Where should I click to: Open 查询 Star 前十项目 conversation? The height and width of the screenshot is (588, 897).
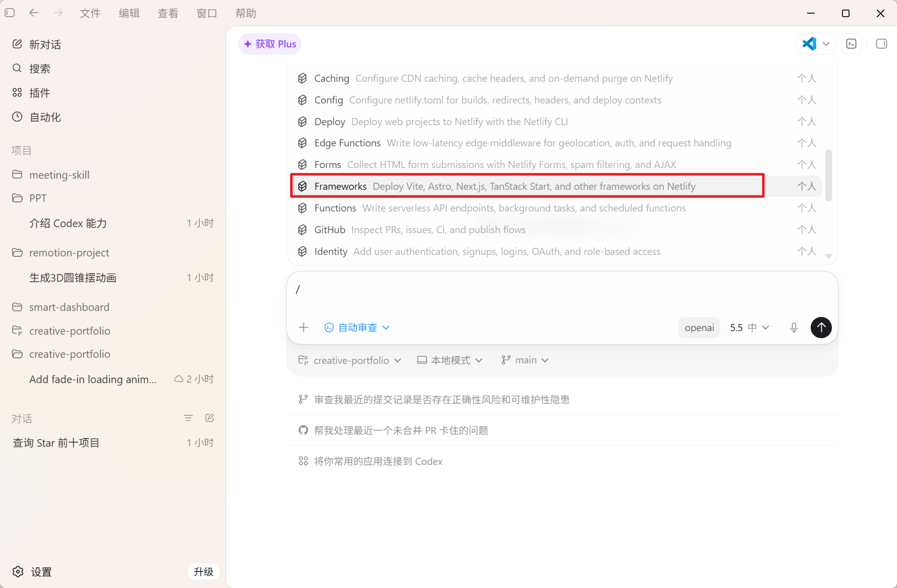coord(112,443)
